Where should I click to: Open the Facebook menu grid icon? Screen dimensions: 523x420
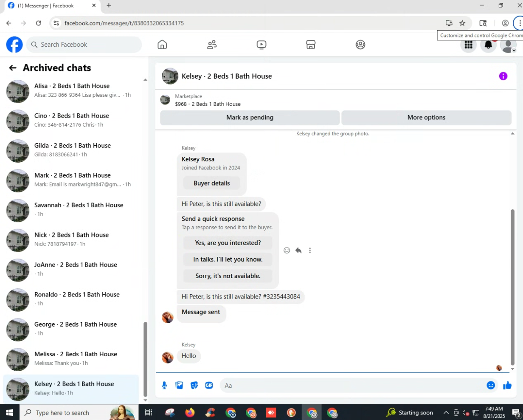(469, 45)
